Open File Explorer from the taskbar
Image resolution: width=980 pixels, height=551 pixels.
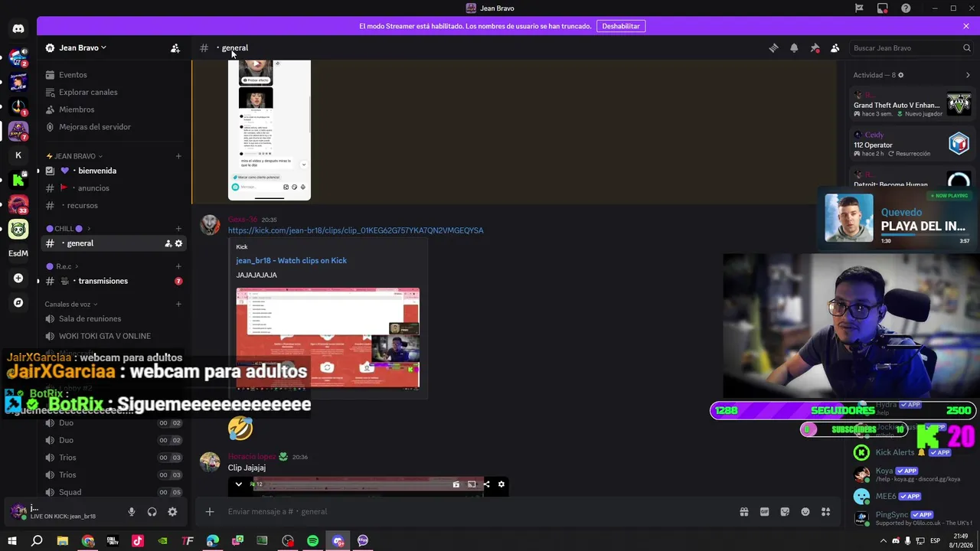(x=63, y=541)
